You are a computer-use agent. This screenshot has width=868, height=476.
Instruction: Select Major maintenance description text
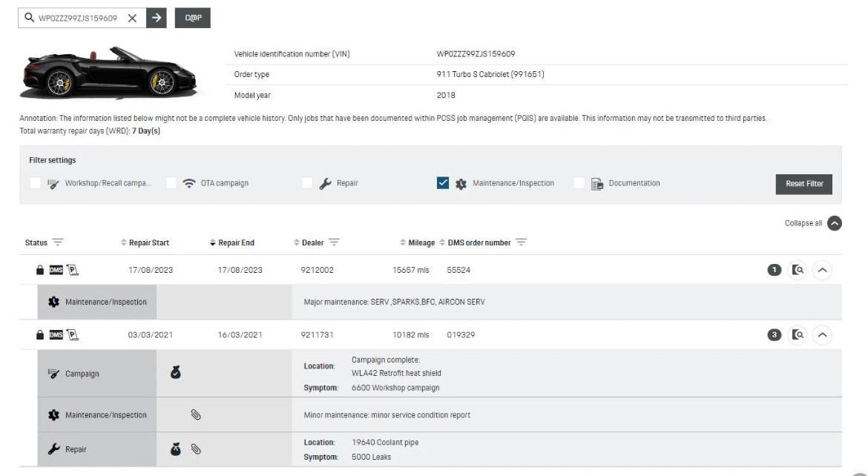point(394,302)
